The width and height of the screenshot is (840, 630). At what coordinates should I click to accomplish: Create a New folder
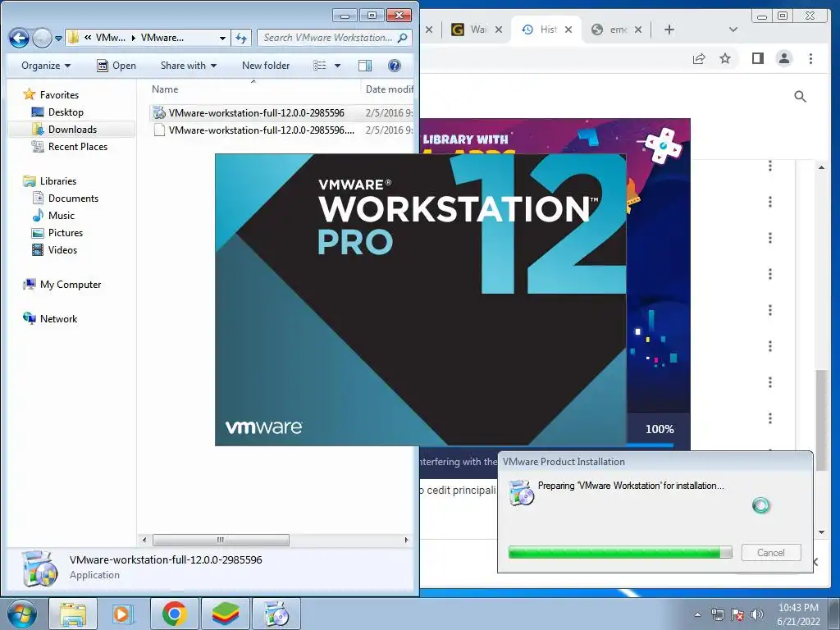[x=266, y=66]
